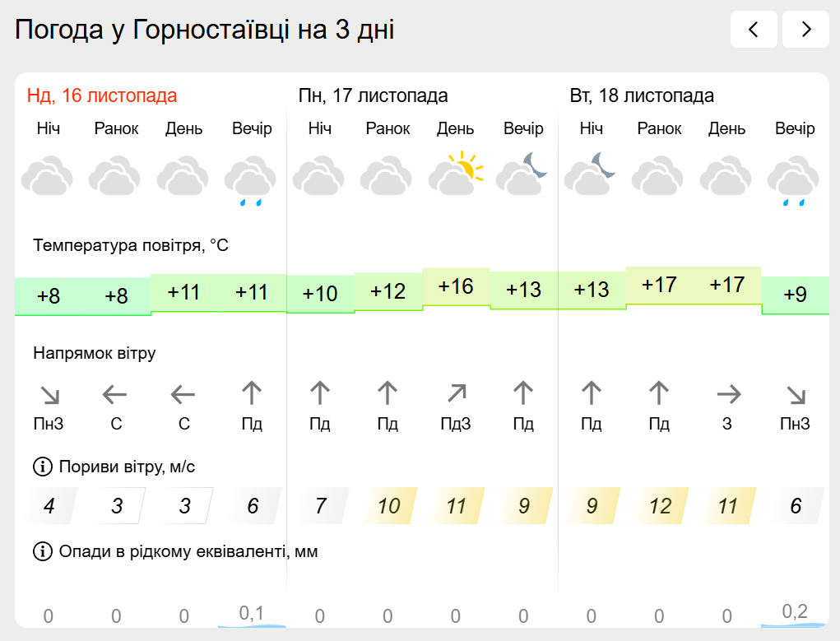This screenshot has height=641, width=840.
Task: Select the Tuesday 18 November heading
Action: [x=642, y=95]
